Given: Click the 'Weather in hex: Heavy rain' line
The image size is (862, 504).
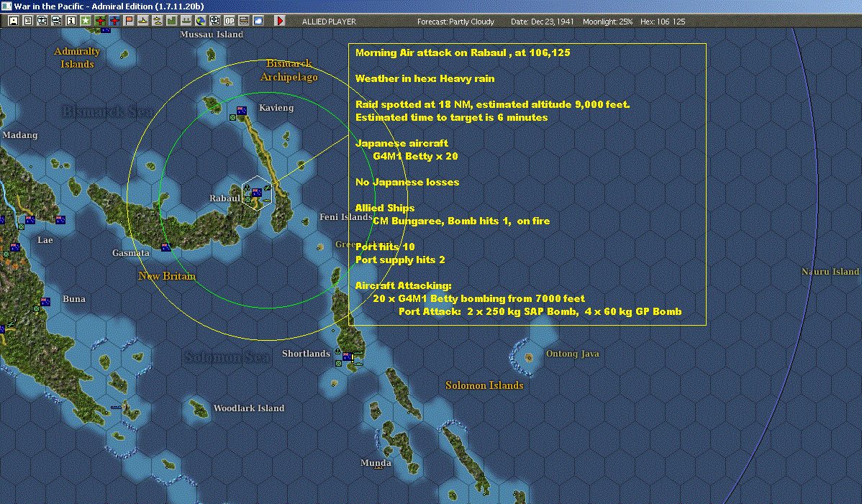Looking at the screenshot, I should [425, 78].
